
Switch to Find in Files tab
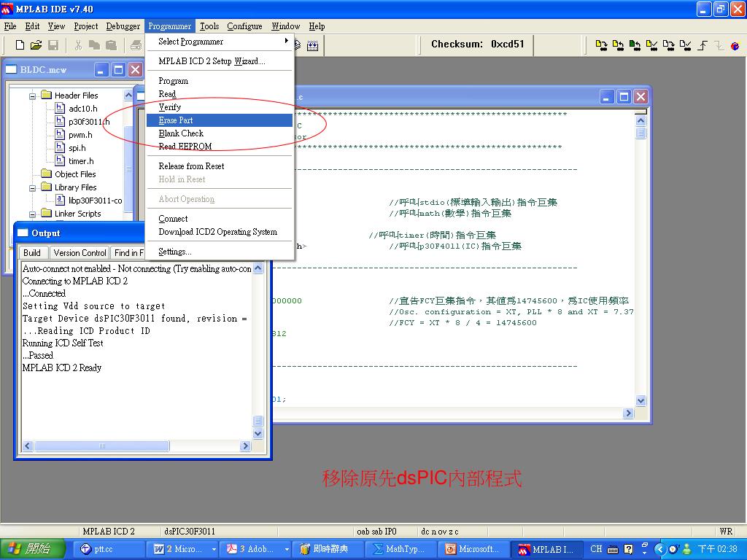coord(128,253)
